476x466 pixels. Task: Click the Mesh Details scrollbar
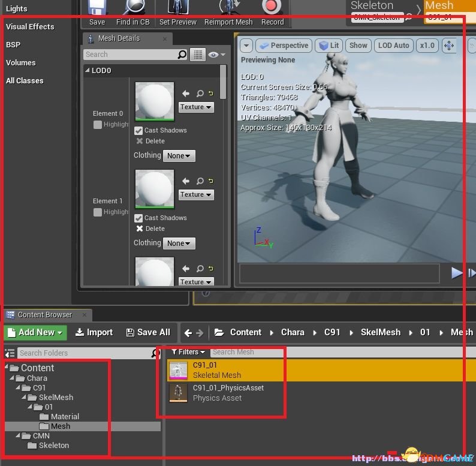pos(223,82)
